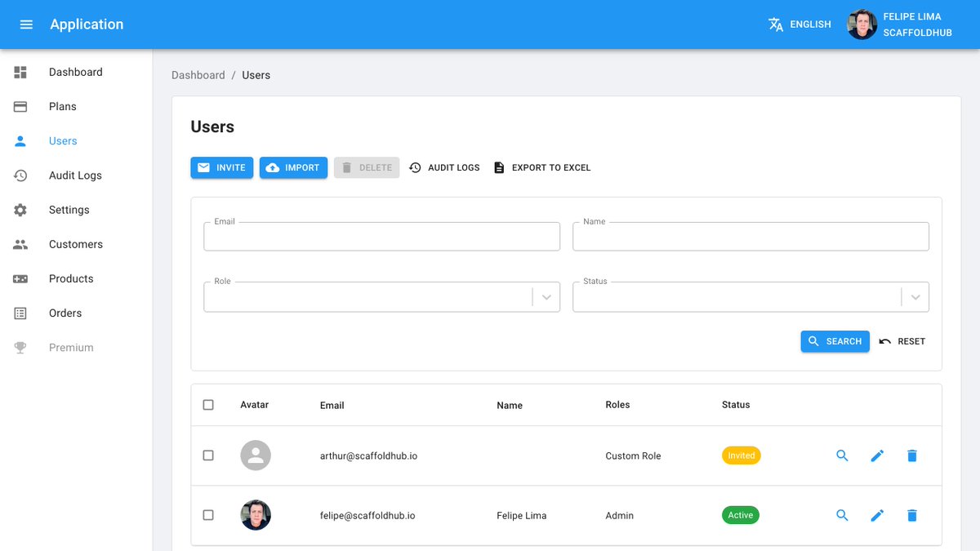Open Plans in sidebar
This screenshot has width=980, height=551.
76,106
